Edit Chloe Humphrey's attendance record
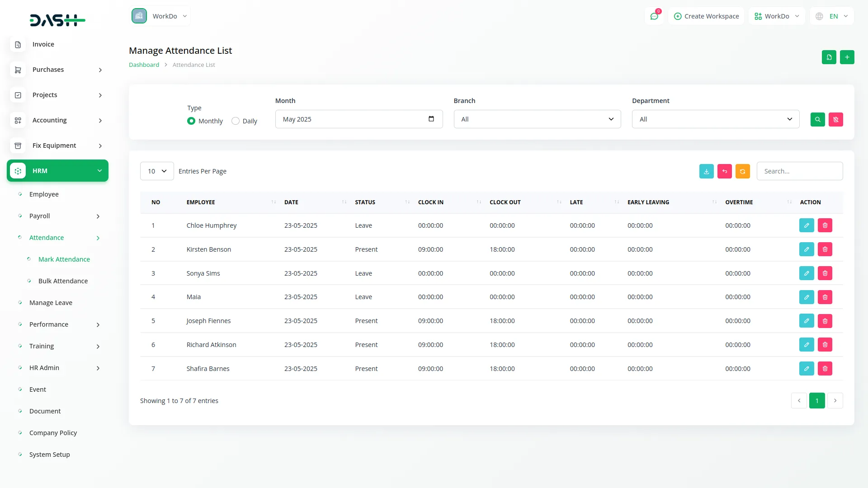 [806, 225]
